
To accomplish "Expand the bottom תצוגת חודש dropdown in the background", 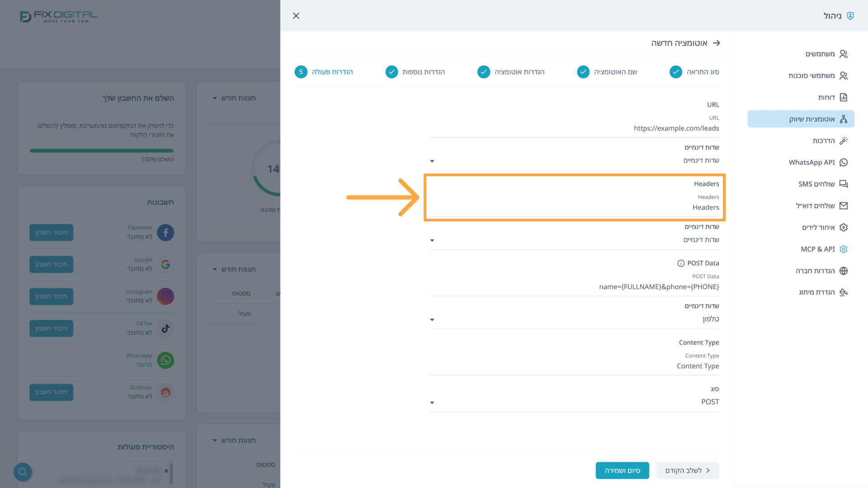I will [x=234, y=441].
